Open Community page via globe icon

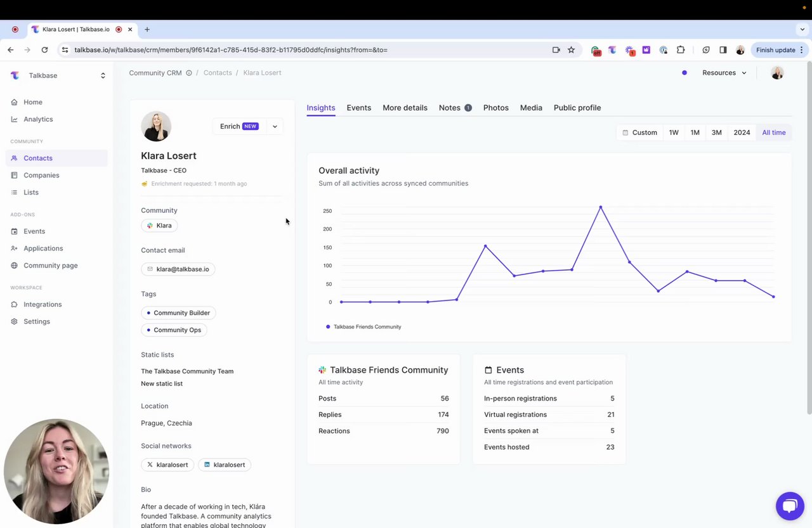(x=15, y=266)
